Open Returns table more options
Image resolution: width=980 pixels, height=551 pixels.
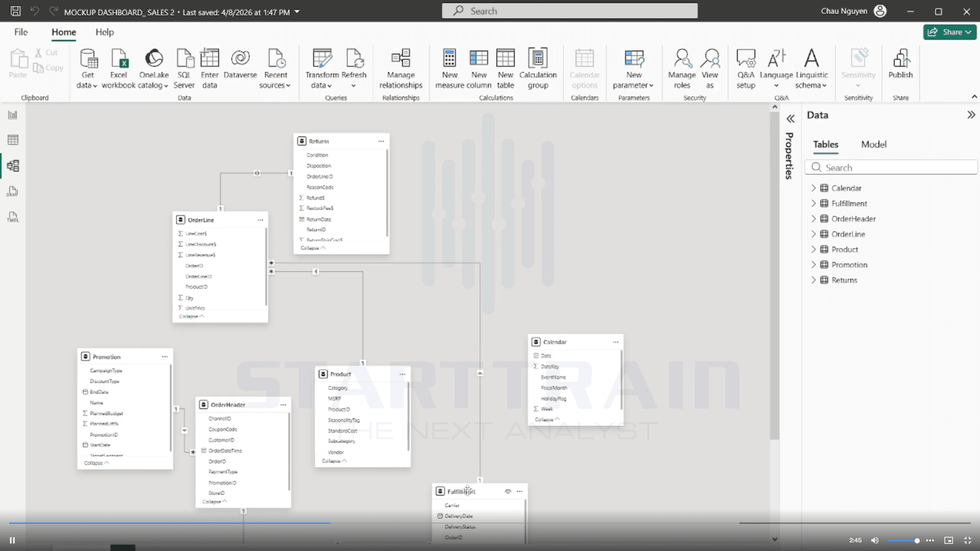tap(381, 141)
